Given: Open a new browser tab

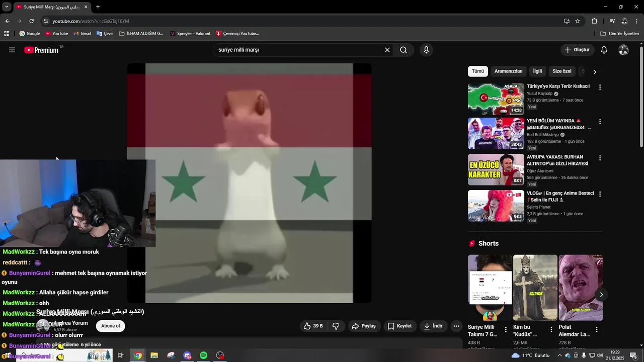Looking at the screenshot, I should click(98, 7).
